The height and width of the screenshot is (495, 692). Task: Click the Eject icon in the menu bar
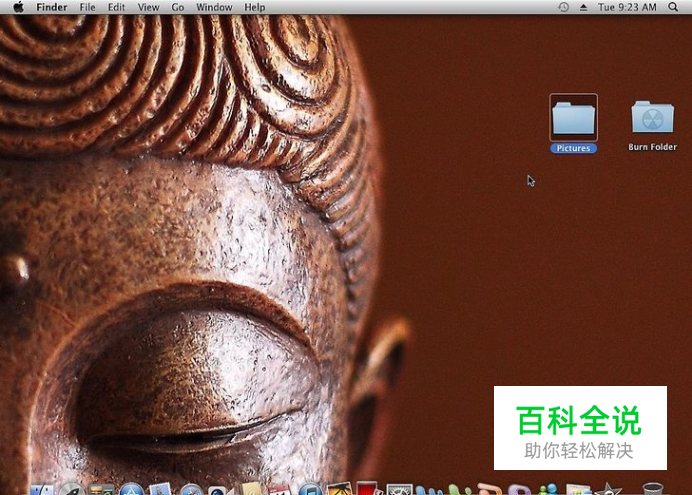(583, 7)
